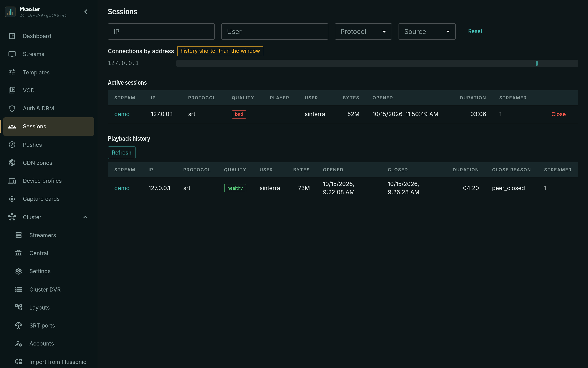Click the '10/15/2026, 11:50:49 AM' opened cell
The image size is (588, 368).
pos(405,114)
